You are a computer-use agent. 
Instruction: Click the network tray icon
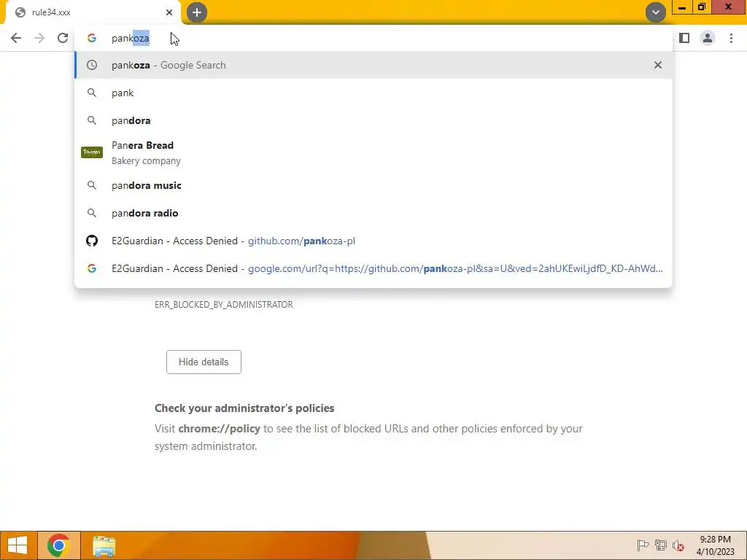pyautogui.click(x=661, y=545)
